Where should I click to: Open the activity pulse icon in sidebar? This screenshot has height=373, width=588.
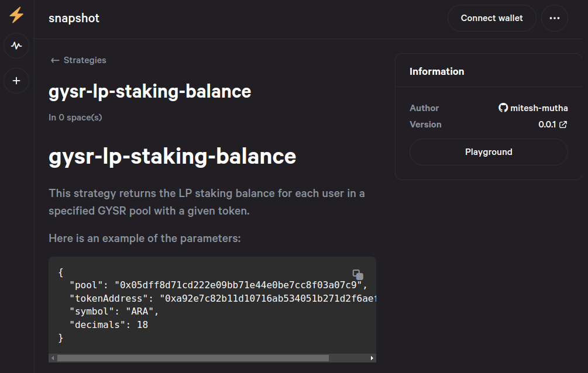point(16,46)
